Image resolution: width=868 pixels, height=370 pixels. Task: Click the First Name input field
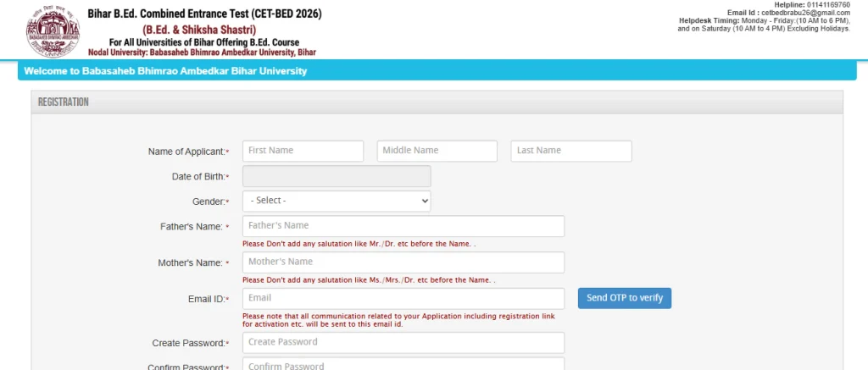[303, 151]
